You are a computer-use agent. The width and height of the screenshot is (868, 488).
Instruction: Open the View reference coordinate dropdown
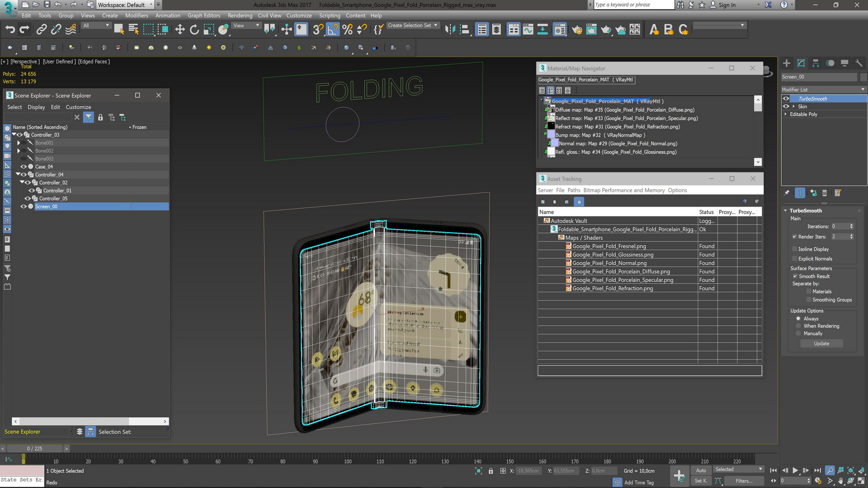click(246, 26)
